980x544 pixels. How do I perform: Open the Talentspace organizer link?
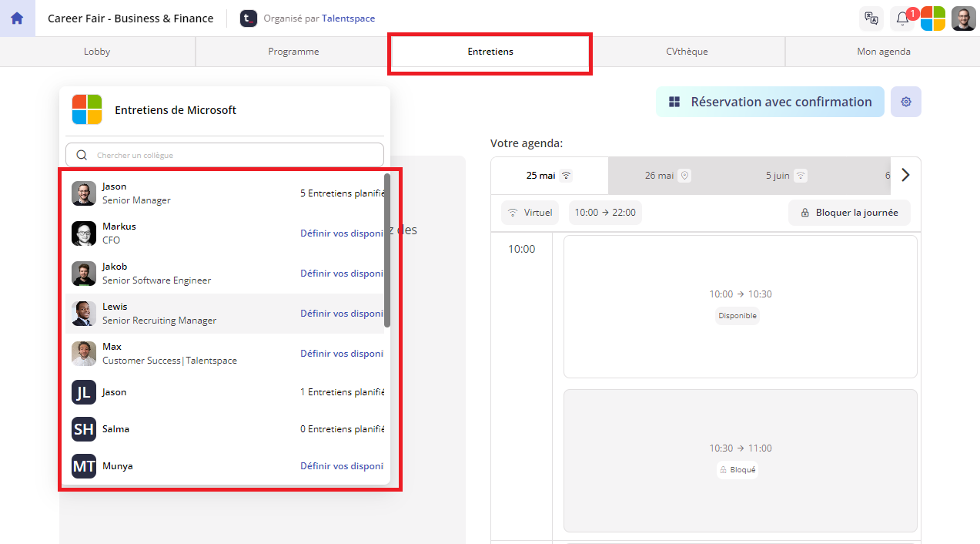pyautogui.click(x=348, y=18)
